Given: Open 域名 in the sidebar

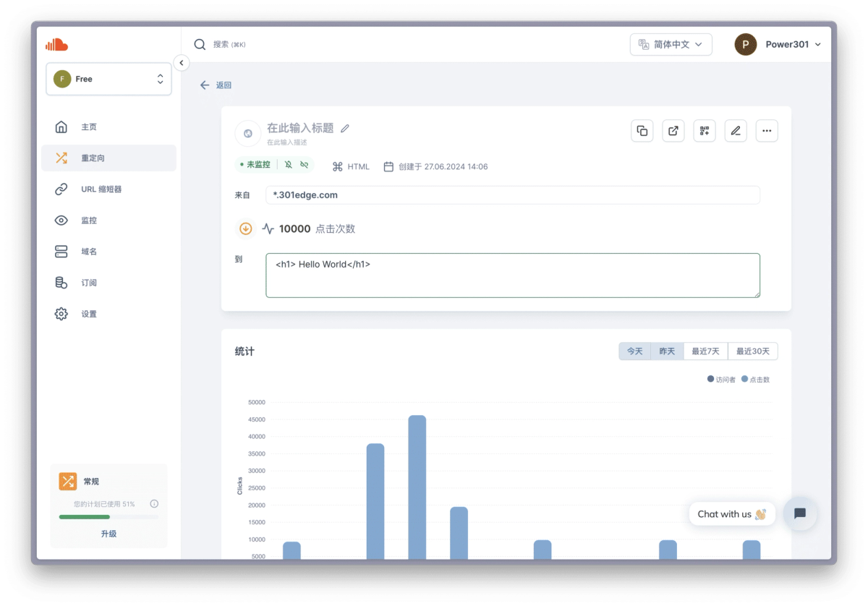Looking at the screenshot, I should click(109, 252).
